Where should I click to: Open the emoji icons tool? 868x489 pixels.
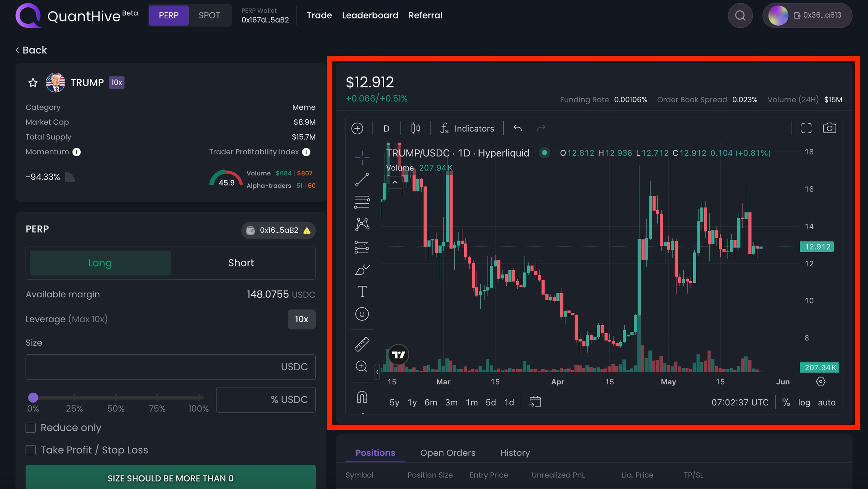pyautogui.click(x=362, y=314)
